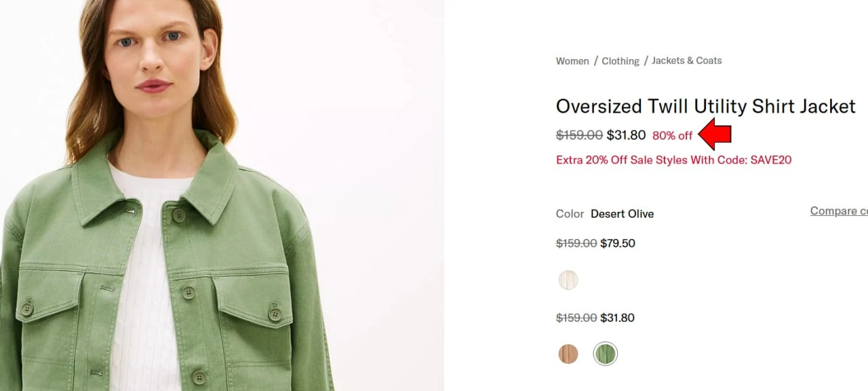Click the $79.50 price above cream swatch
The height and width of the screenshot is (391, 868).
[x=618, y=243]
